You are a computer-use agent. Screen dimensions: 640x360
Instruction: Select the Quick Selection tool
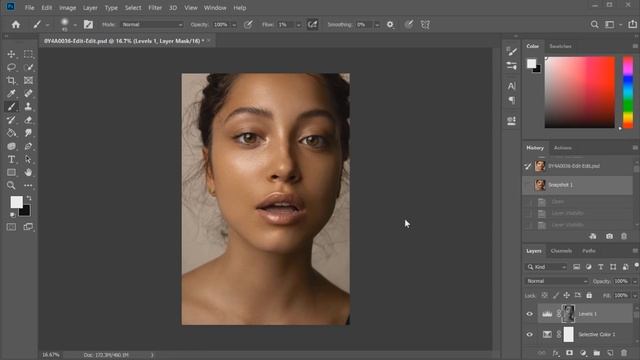click(x=28, y=67)
